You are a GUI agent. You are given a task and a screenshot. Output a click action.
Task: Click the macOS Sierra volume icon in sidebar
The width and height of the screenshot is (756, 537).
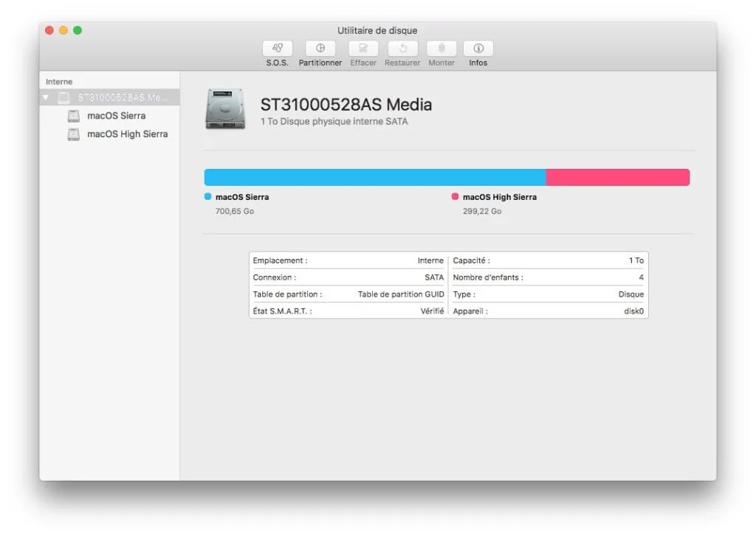[x=74, y=116]
